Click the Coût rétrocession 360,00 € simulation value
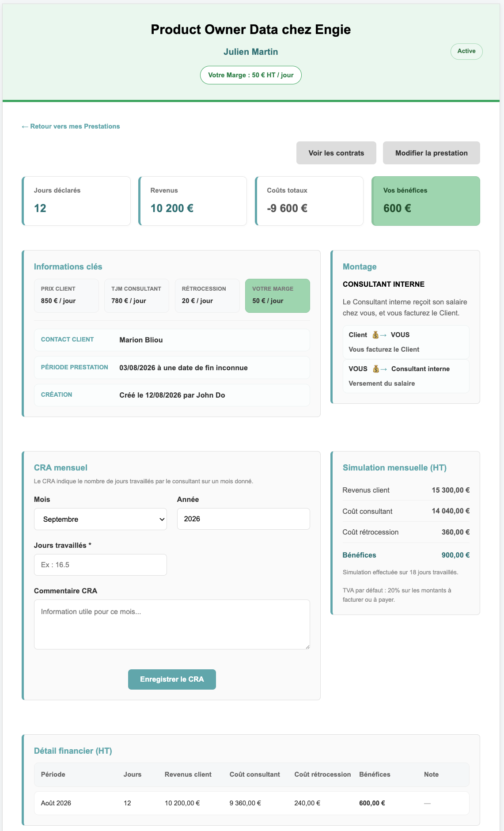The width and height of the screenshot is (504, 831). coord(455,532)
